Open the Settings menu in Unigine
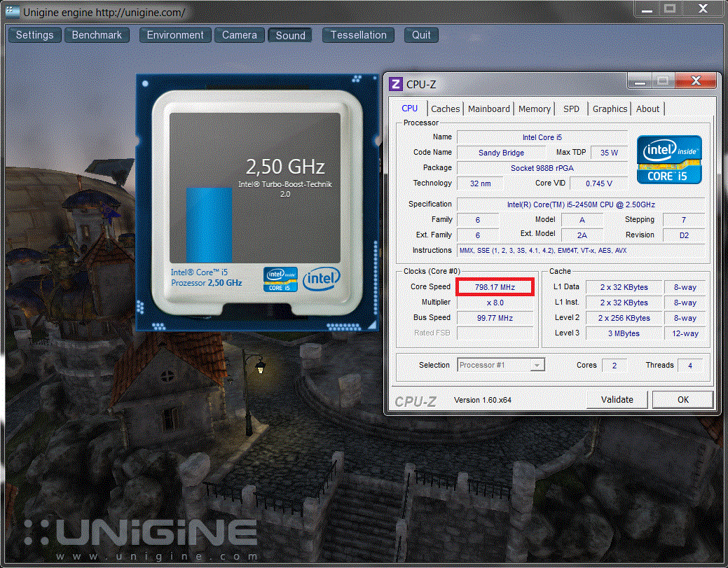The height and width of the screenshot is (568, 728). (35, 35)
